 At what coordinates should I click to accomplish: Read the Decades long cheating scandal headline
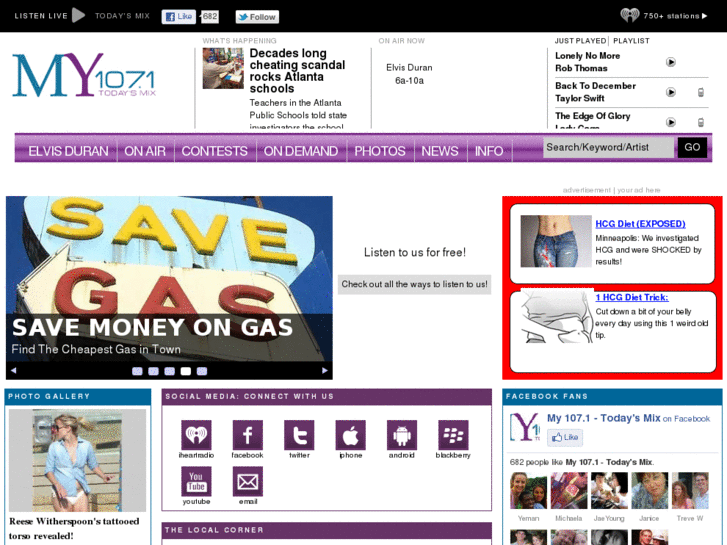[x=297, y=71]
